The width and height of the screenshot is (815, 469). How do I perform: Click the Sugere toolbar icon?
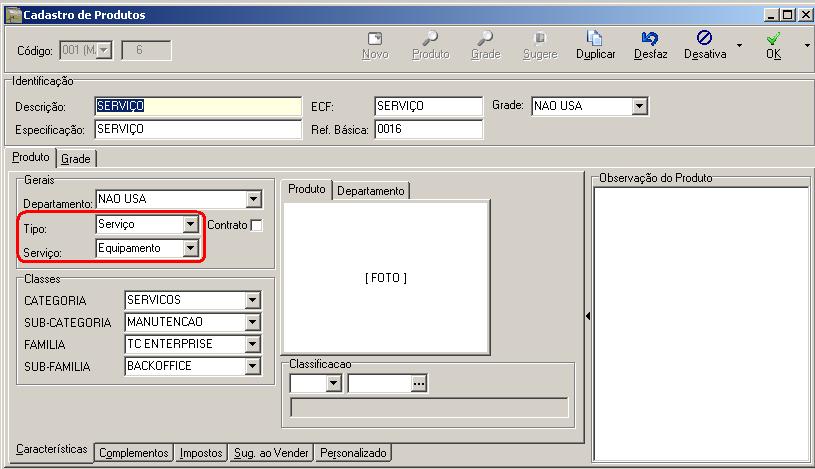point(540,38)
